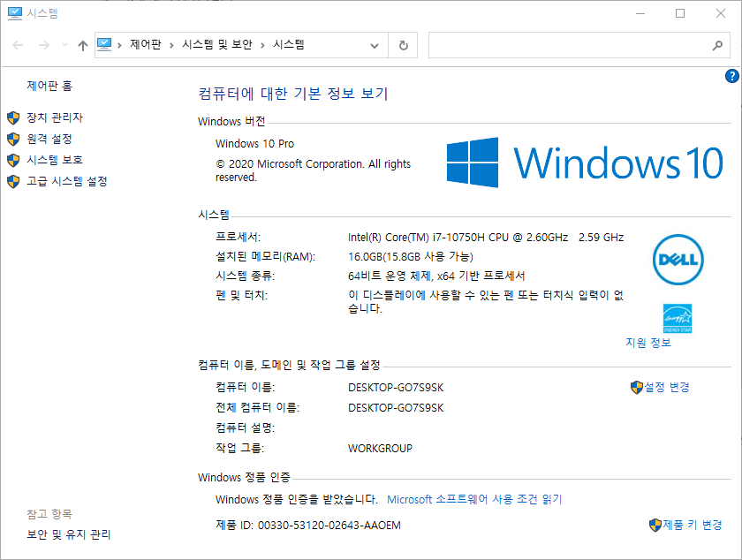Click the Windows 10 Pro edition text
The image size is (742, 560).
[x=254, y=143]
